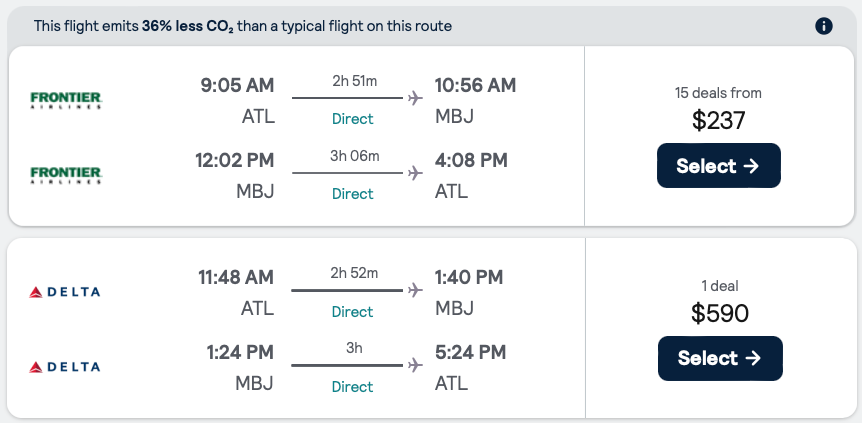This screenshot has height=423, width=862.
Task: Click the 36% less CO2 banner text
Action: click(243, 26)
